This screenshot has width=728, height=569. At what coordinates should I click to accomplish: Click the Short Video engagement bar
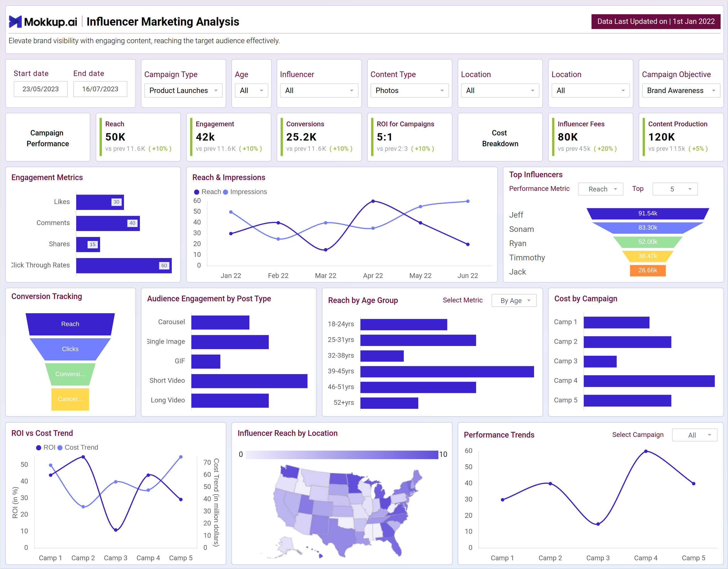pos(249,381)
